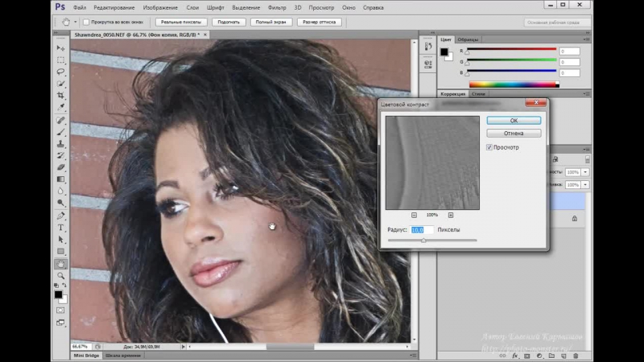The width and height of the screenshot is (644, 362).
Task: Select the Zoom tool in toolbox
Action: tap(61, 276)
